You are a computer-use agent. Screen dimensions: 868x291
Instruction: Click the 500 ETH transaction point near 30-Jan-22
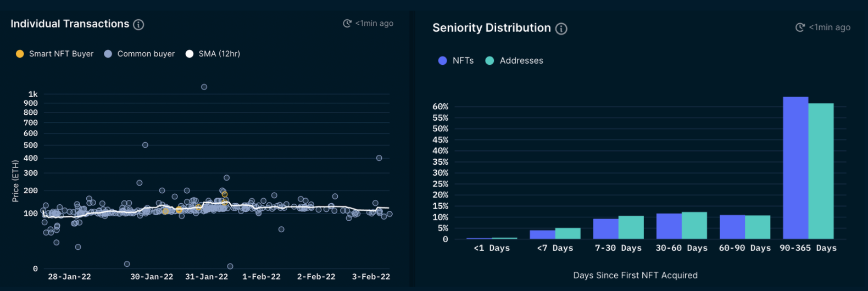tap(145, 145)
